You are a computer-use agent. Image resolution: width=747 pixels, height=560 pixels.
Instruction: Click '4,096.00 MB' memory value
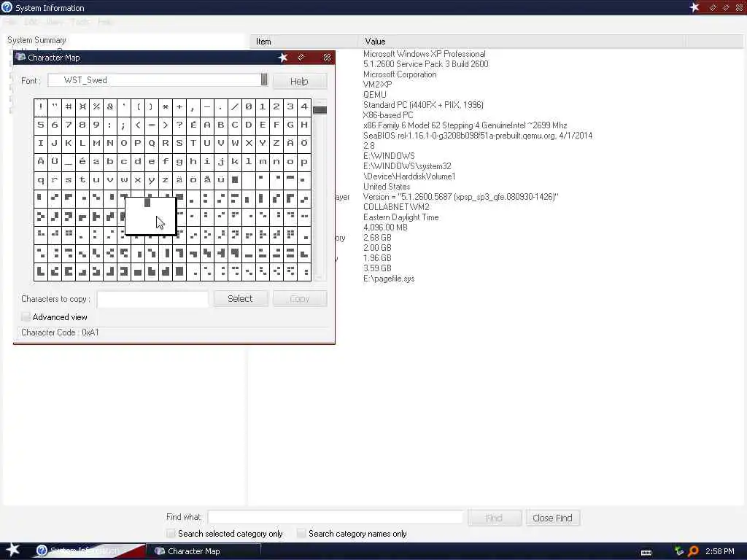click(385, 227)
